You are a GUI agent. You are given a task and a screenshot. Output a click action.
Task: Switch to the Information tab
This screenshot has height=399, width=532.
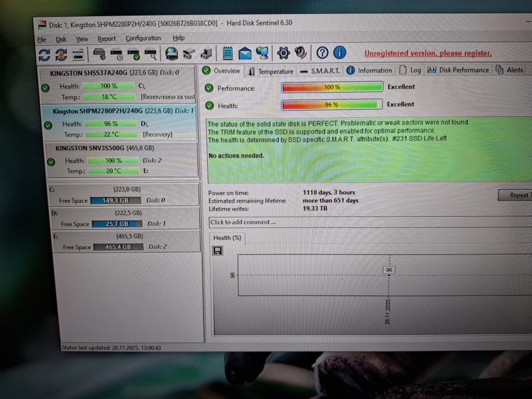point(369,70)
